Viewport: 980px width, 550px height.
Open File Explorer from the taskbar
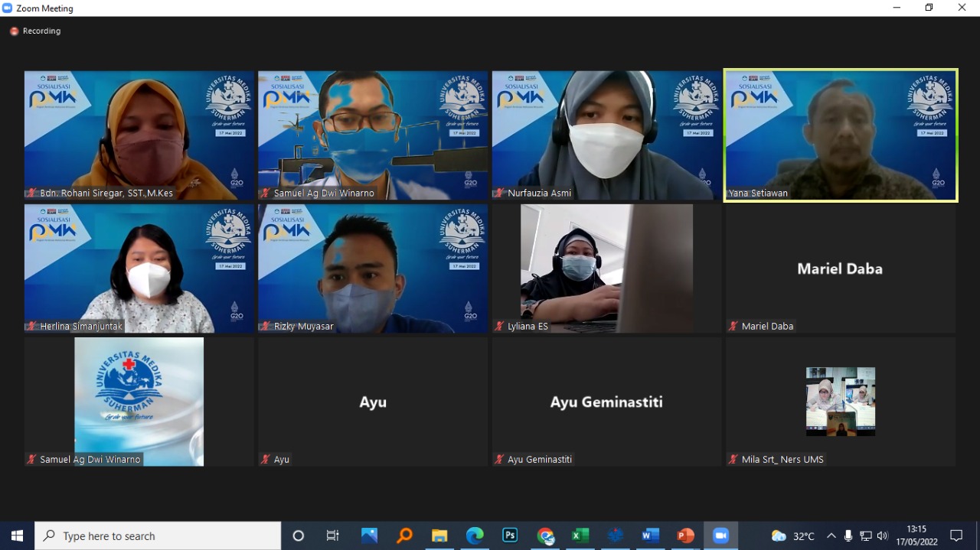click(x=439, y=535)
